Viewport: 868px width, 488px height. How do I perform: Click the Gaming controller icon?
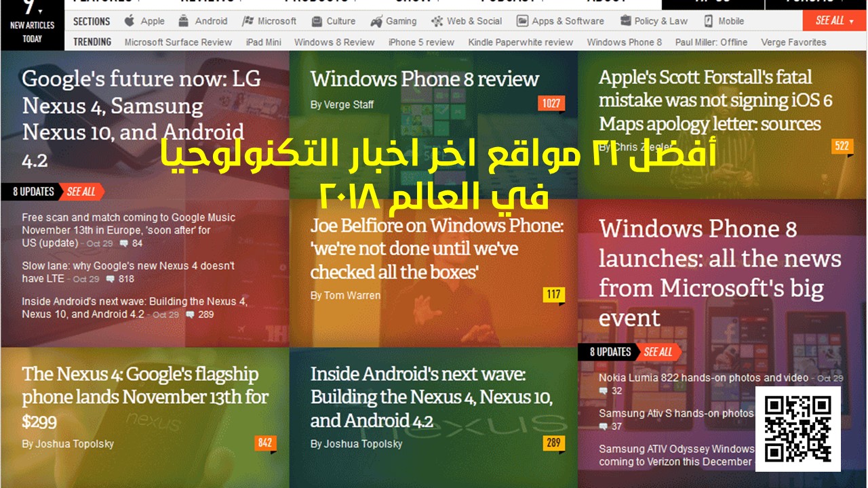376,21
